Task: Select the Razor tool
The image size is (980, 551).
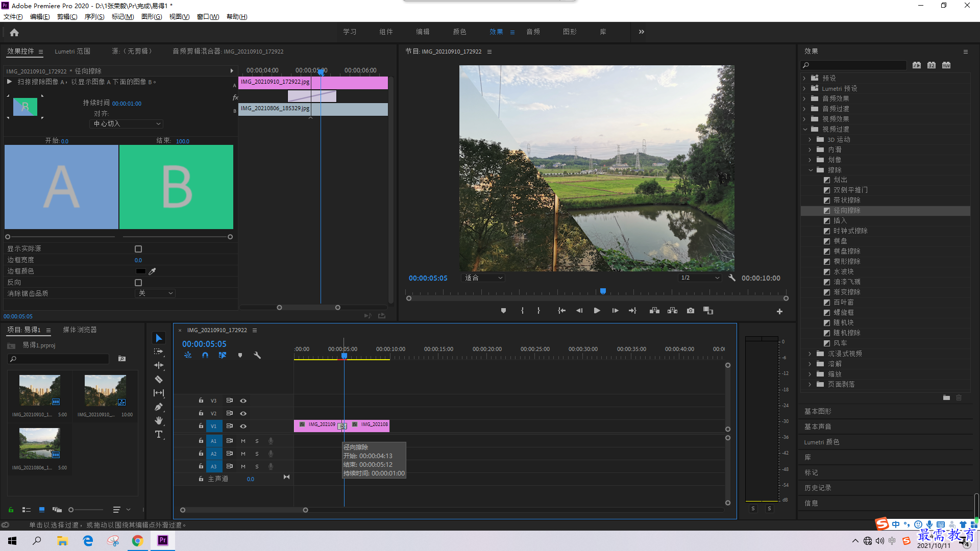Action: tap(159, 379)
